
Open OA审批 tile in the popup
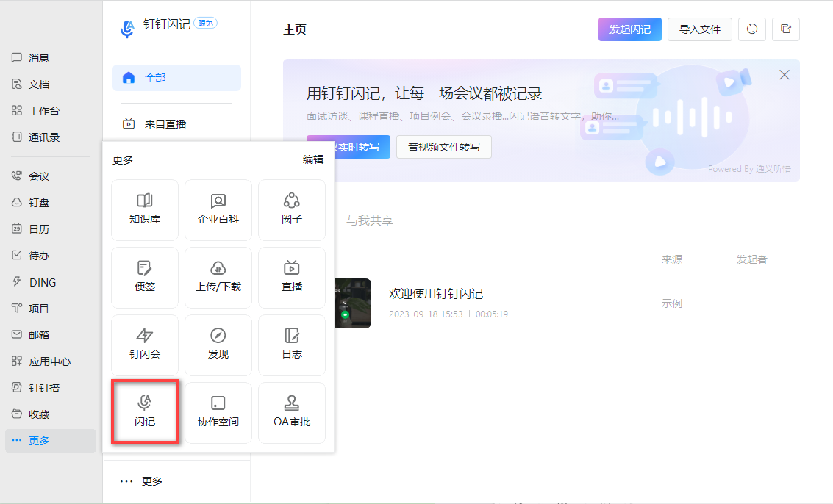pyautogui.click(x=292, y=412)
